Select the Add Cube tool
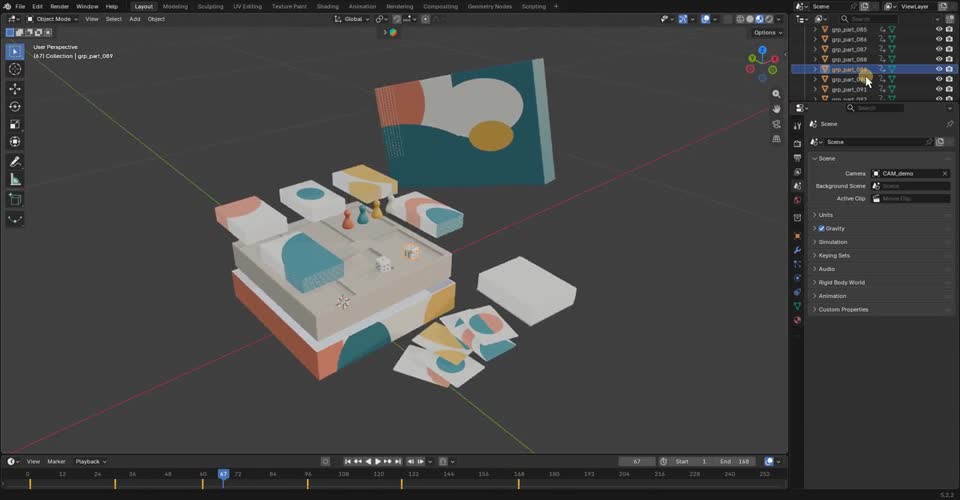Viewport: 960px width, 500px height. [15, 200]
